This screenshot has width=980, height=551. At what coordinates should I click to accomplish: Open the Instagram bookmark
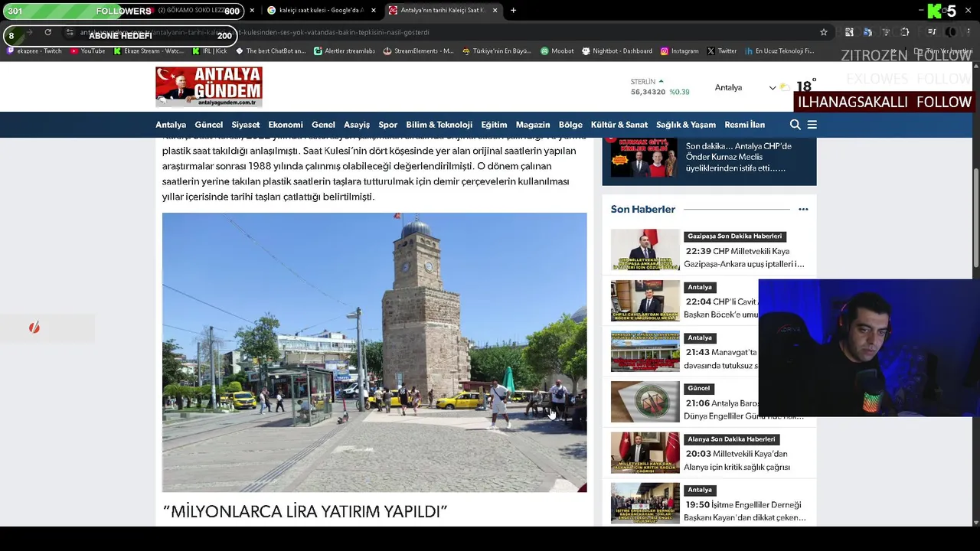[679, 51]
